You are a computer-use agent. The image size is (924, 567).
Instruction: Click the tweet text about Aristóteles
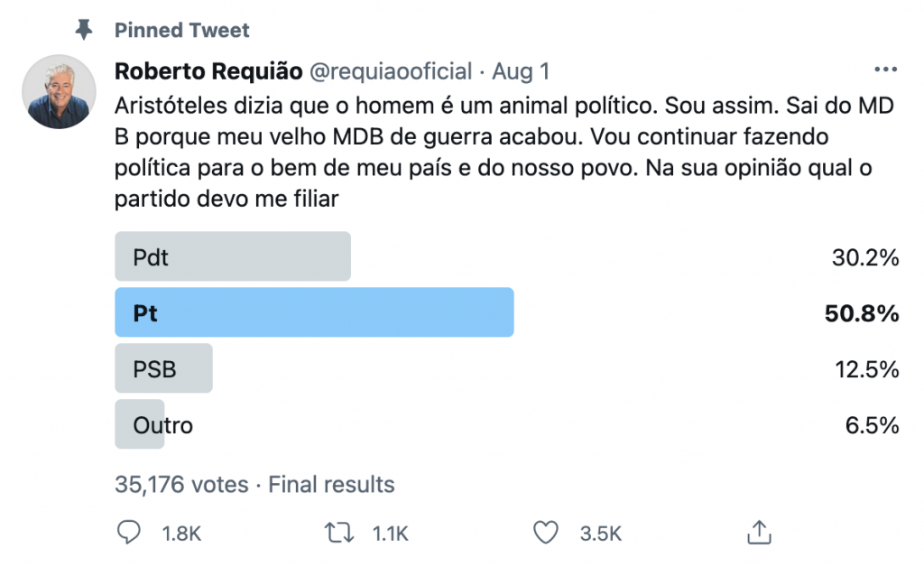(x=505, y=152)
